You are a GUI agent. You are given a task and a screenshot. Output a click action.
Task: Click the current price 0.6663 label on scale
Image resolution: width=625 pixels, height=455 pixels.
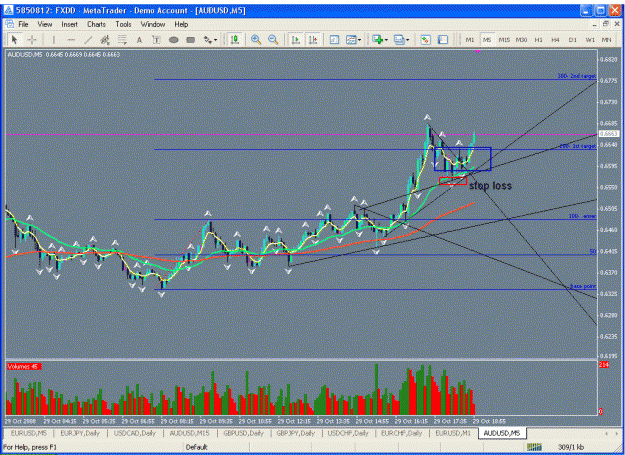pos(609,134)
